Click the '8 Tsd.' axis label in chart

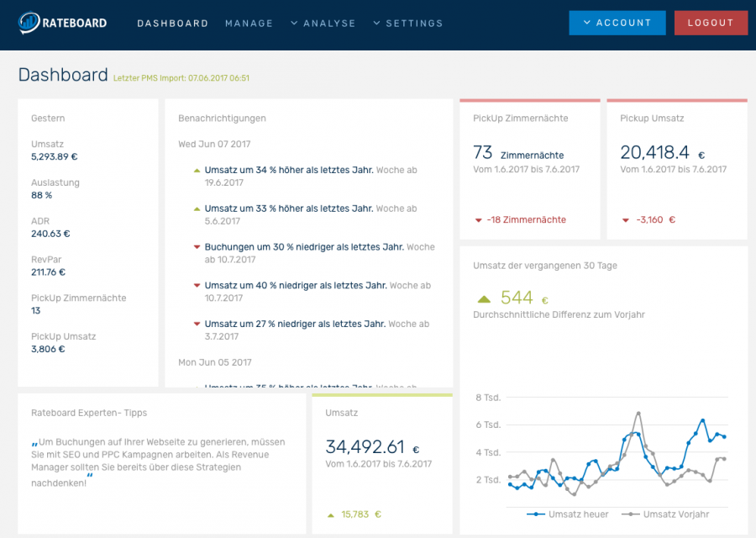(x=488, y=398)
